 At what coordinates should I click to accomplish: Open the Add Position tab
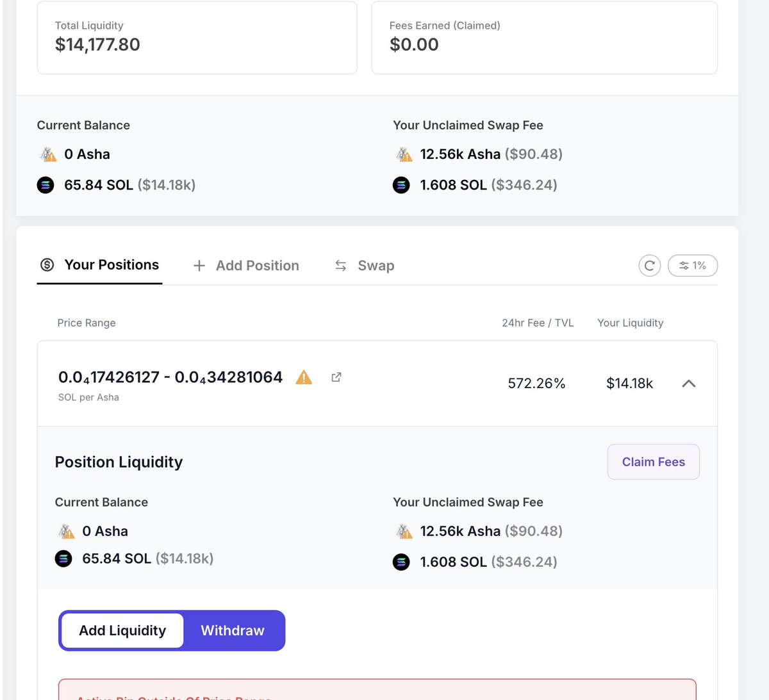tap(246, 266)
